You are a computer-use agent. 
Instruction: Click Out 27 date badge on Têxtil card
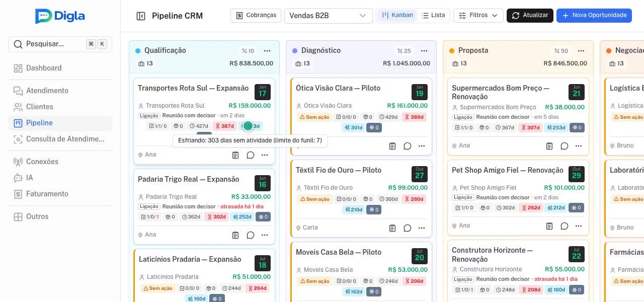point(420,174)
